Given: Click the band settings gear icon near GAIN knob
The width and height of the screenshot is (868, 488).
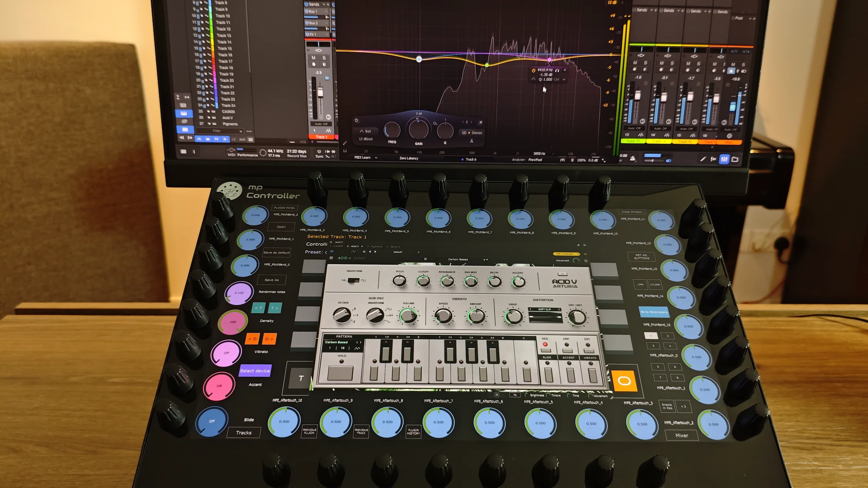Looking at the screenshot, I should click(435, 124).
